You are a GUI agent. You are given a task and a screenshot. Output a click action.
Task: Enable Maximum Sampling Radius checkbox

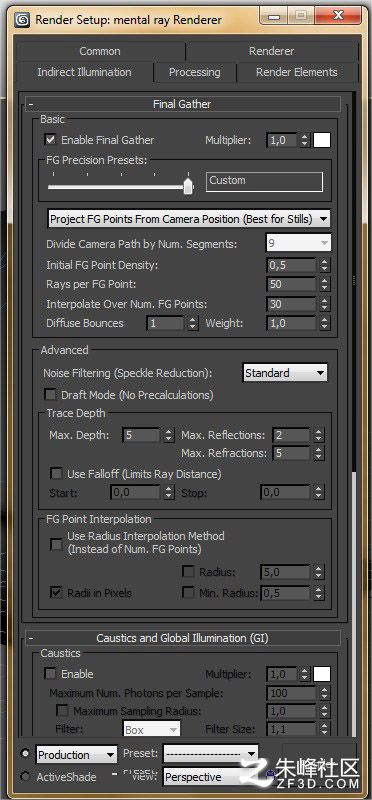pyautogui.click(x=62, y=711)
